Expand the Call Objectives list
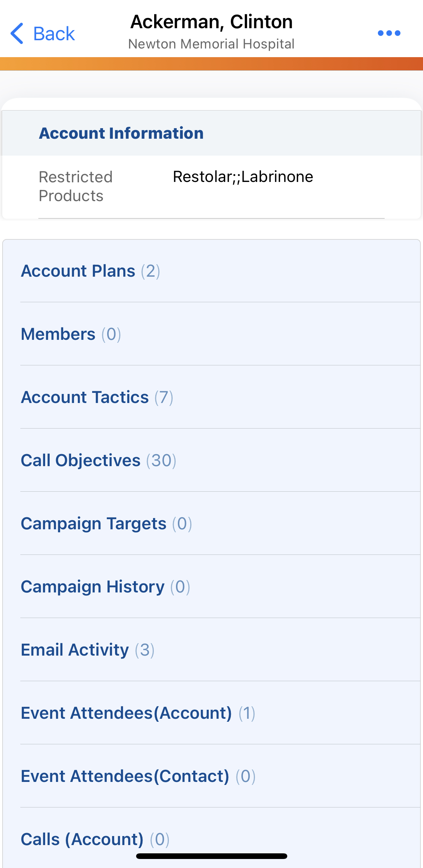Image resolution: width=423 pixels, height=868 pixels. pyautogui.click(x=99, y=461)
